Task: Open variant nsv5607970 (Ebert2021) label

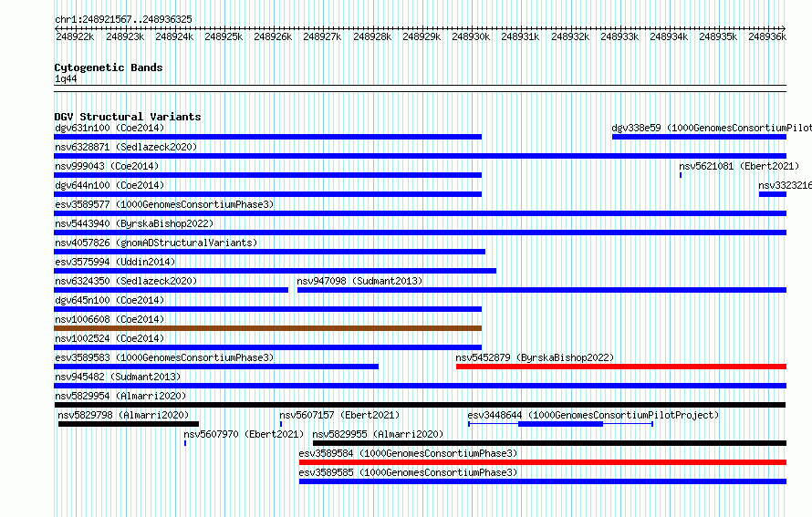Action: pyautogui.click(x=244, y=434)
